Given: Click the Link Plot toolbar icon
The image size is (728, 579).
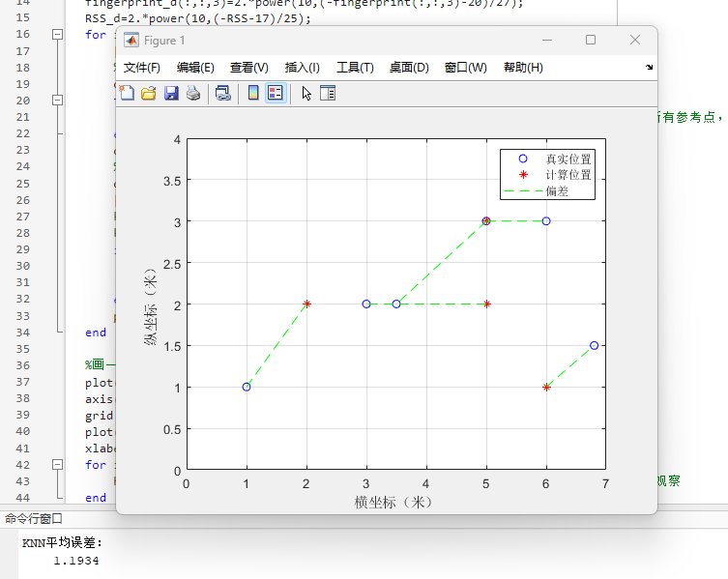Looking at the screenshot, I should (223, 94).
